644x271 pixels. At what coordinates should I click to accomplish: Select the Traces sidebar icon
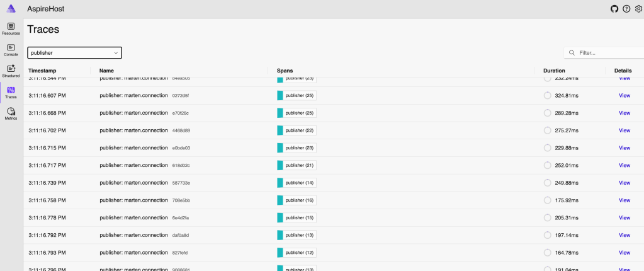[11, 93]
